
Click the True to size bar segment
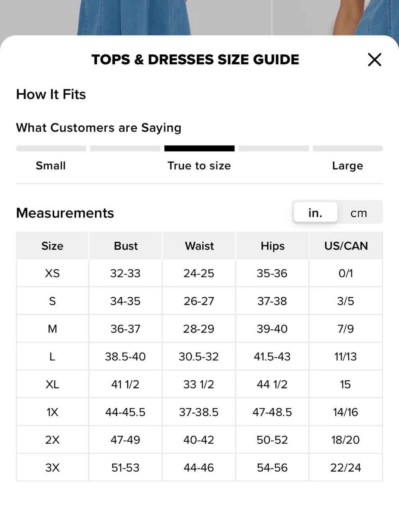click(199, 148)
